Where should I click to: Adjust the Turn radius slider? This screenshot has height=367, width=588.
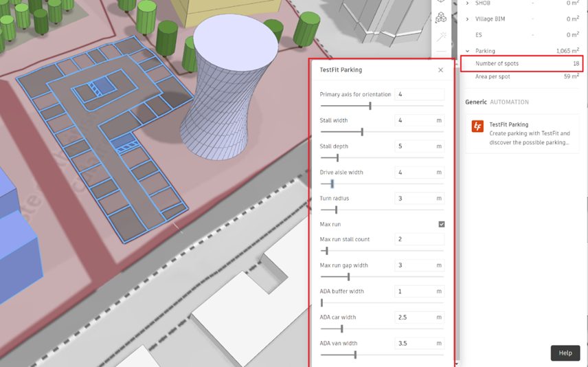[336, 210]
